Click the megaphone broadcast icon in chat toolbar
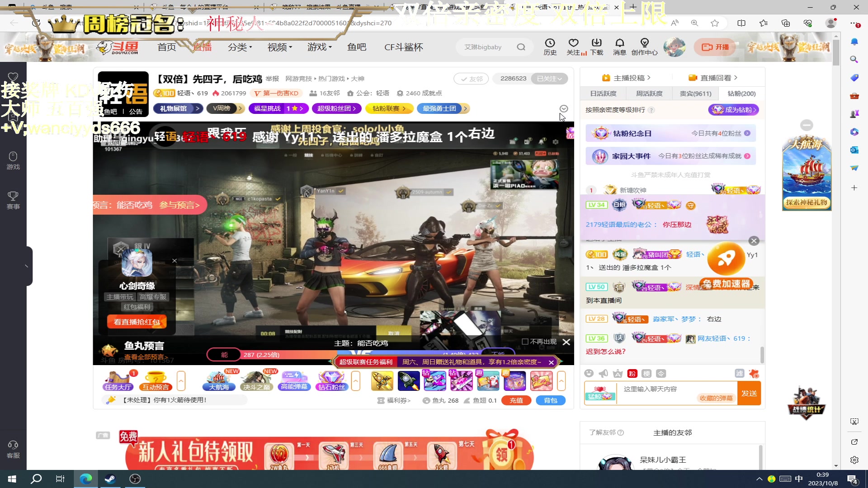The height and width of the screenshot is (488, 868). coord(603,373)
